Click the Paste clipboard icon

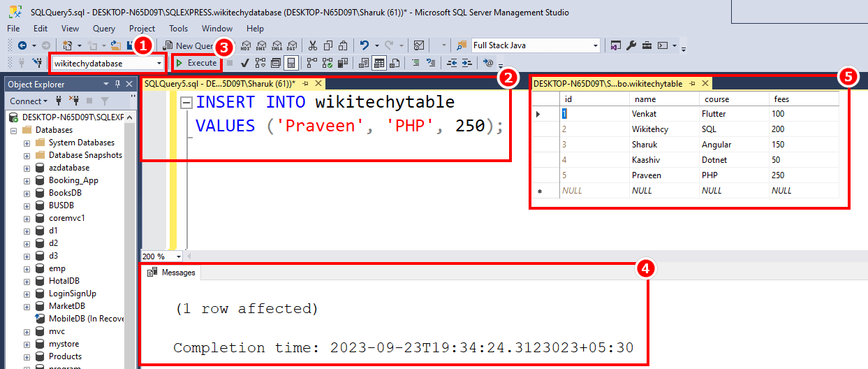(x=344, y=45)
